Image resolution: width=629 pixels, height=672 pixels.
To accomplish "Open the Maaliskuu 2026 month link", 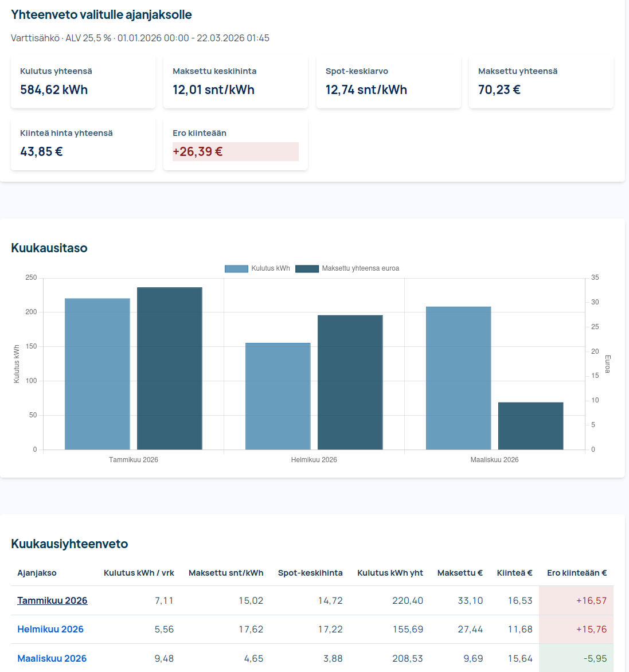I will coord(52,658).
